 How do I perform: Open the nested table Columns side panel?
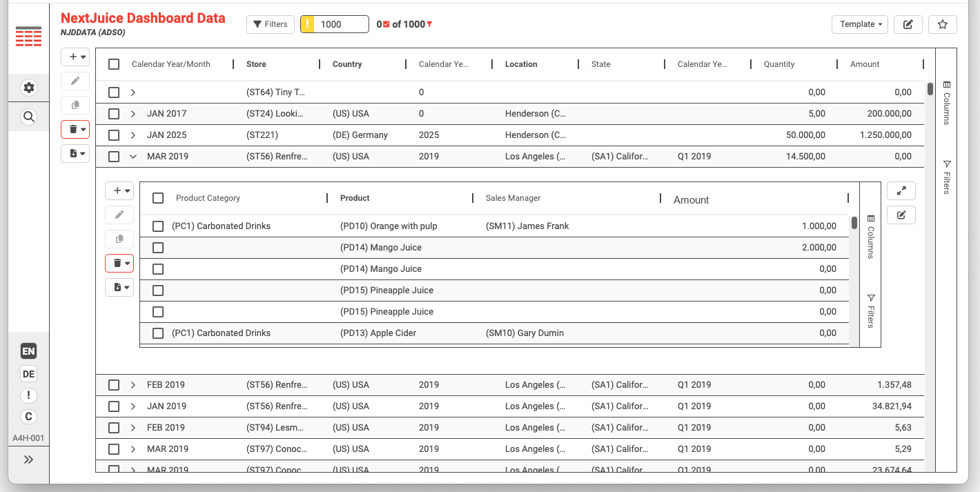pyautogui.click(x=871, y=237)
